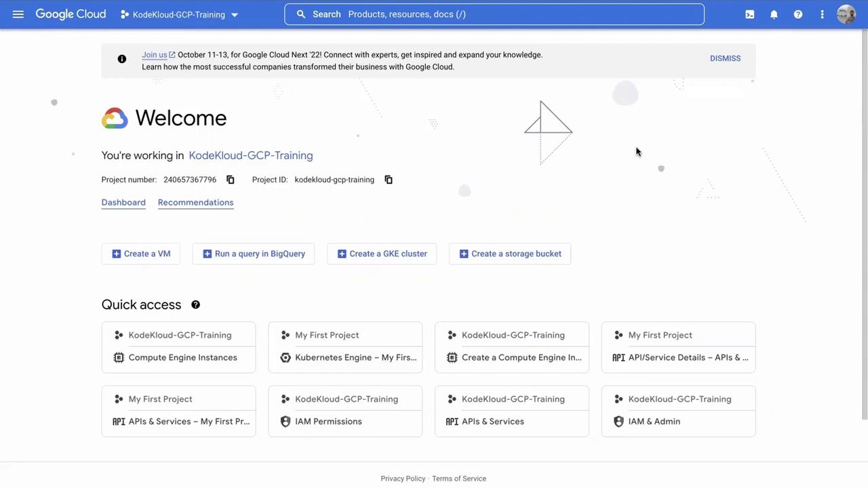Click the Google Cloud logo

pos(71,14)
